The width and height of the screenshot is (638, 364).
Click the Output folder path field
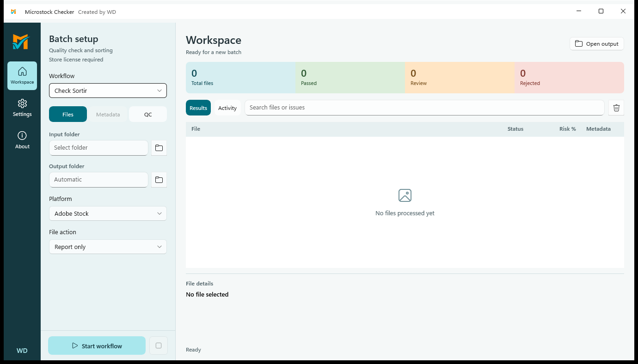[x=98, y=180]
